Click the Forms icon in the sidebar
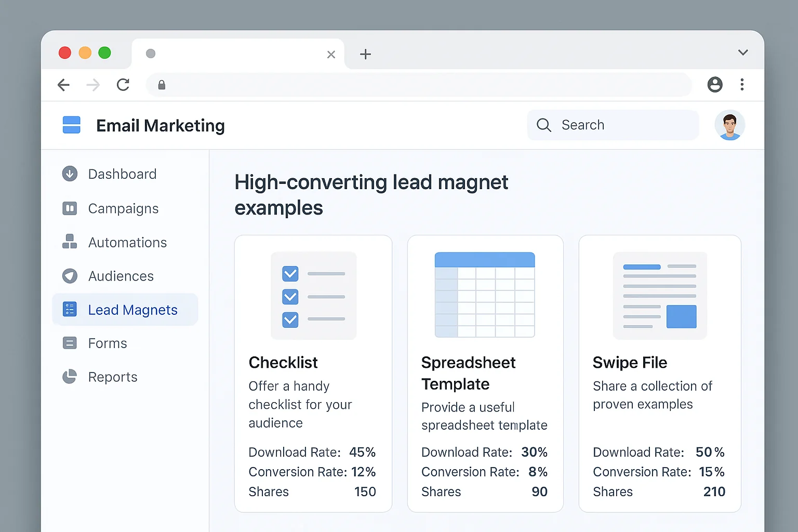The image size is (798, 532). coord(70,343)
